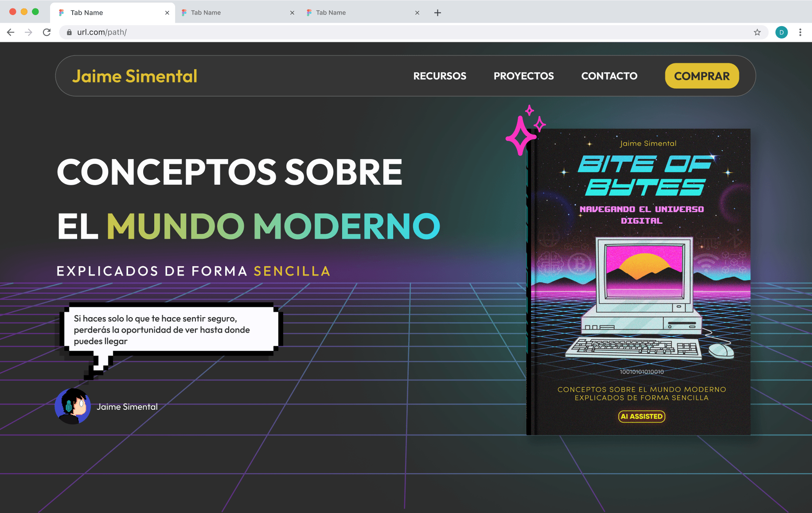The height and width of the screenshot is (513, 812).
Task: Reload the page with the refresh icon
Action: pos(47,32)
